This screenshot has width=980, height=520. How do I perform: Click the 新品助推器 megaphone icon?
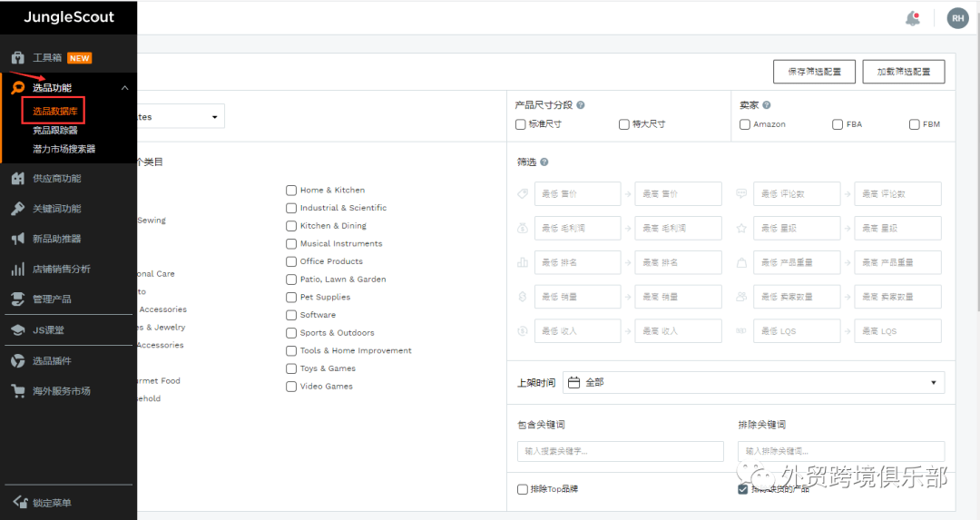[17, 239]
